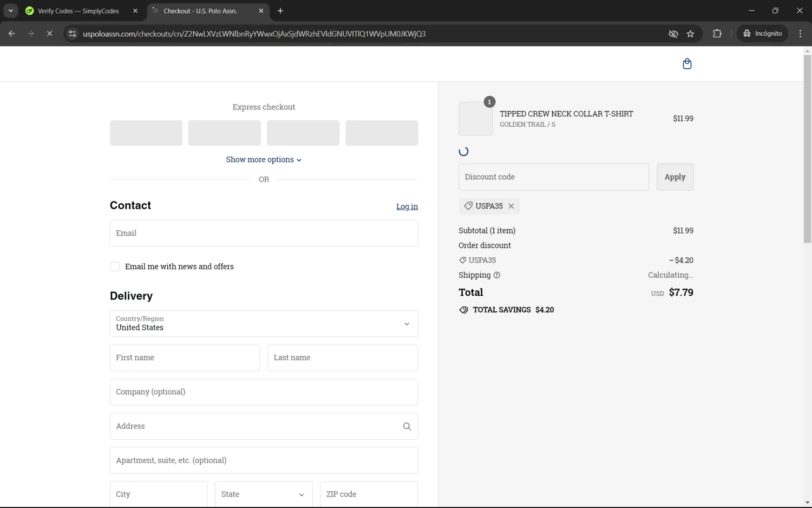Click the Apply discount button
The width and height of the screenshot is (812, 508).
[675, 177]
